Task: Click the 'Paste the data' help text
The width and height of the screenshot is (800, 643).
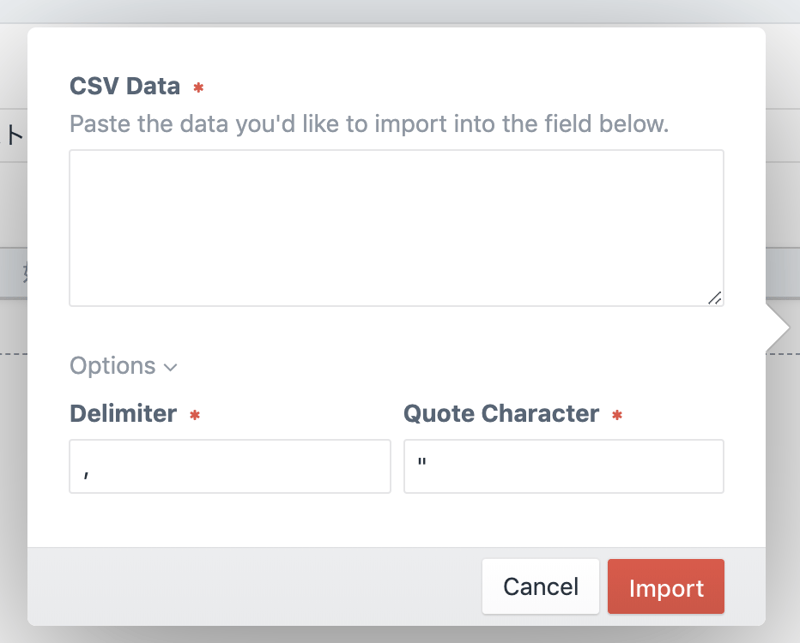Action: pos(369,125)
